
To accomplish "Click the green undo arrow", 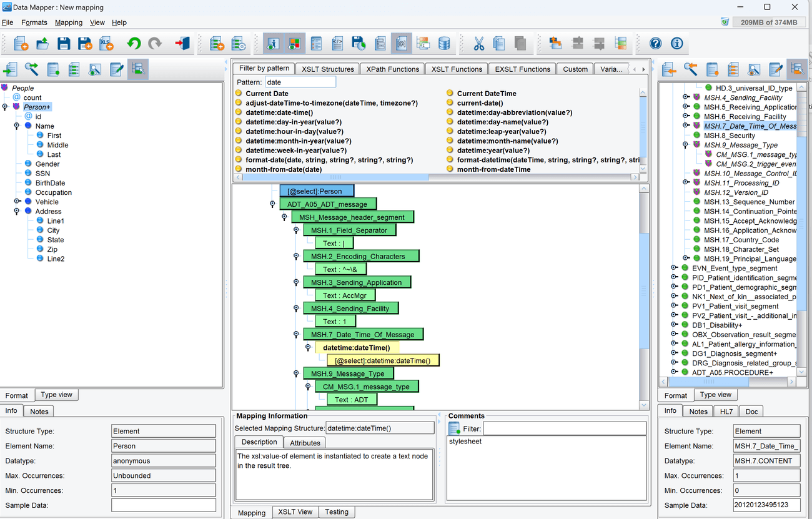I will click(x=134, y=44).
